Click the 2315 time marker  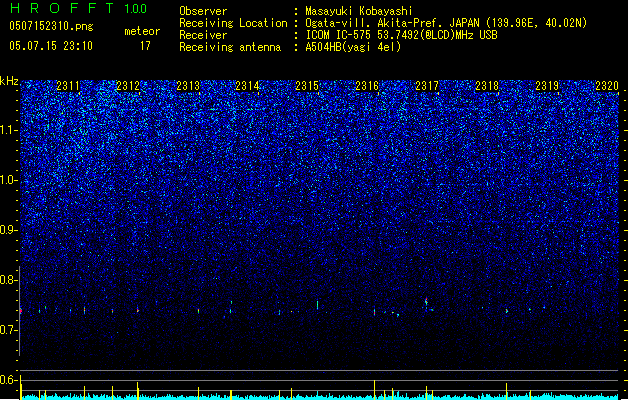pos(307,86)
